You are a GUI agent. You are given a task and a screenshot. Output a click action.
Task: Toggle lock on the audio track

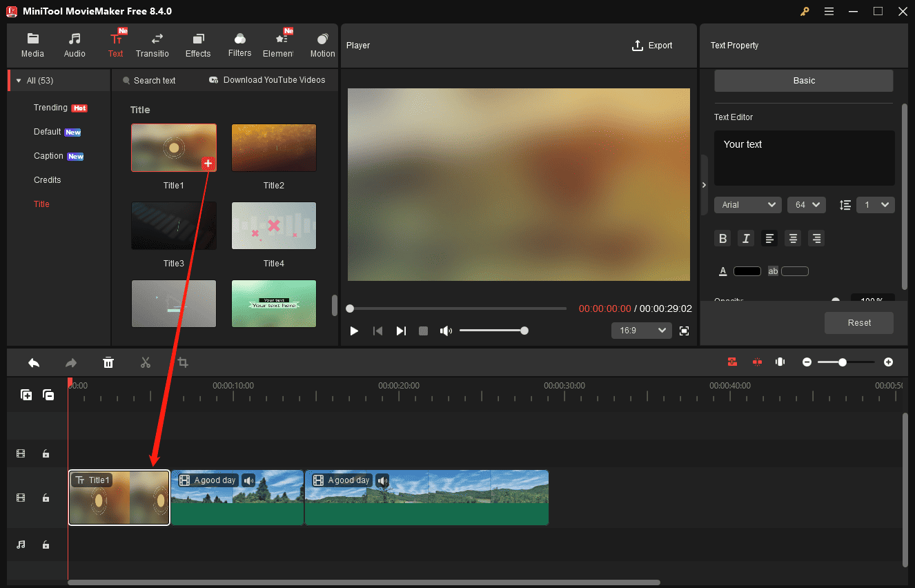coord(46,545)
